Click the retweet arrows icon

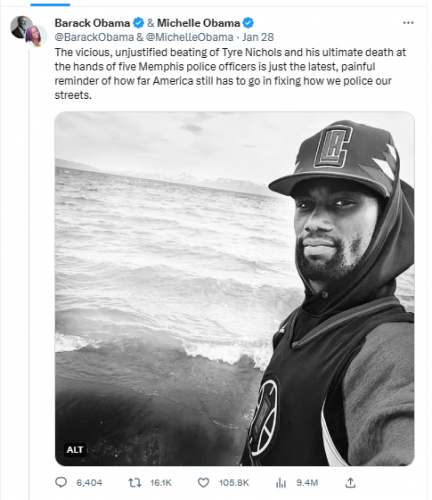point(135,482)
